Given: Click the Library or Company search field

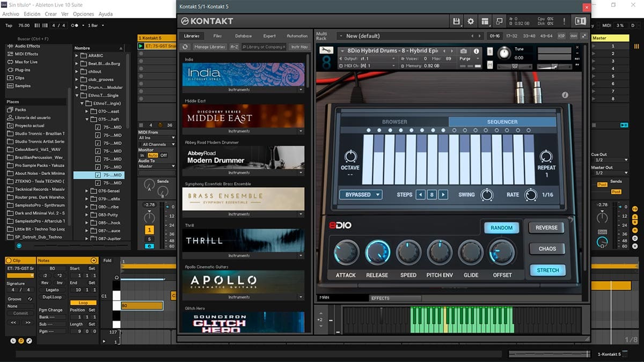Looking at the screenshot, I should 264,47.
